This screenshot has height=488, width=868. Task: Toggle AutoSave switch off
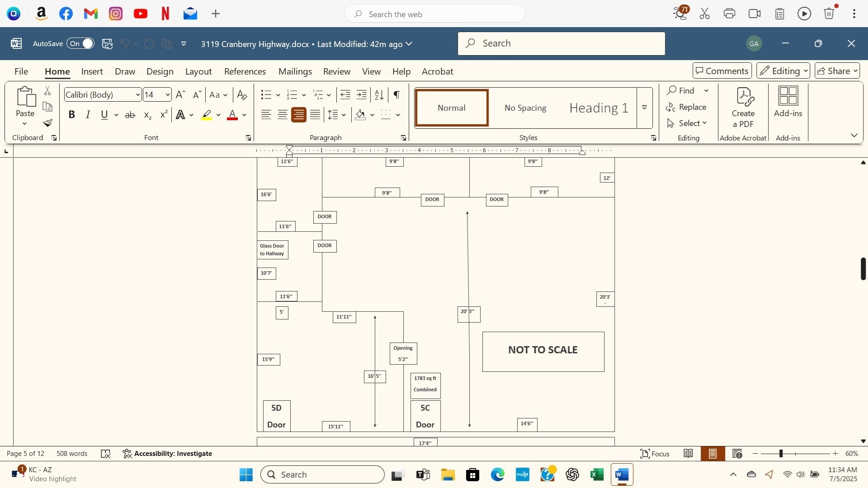point(81,44)
